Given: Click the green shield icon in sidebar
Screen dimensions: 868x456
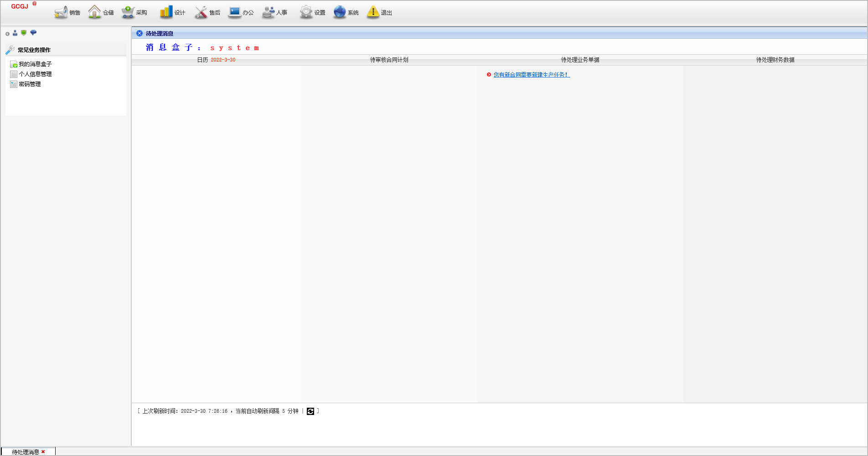Looking at the screenshot, I should (x=24, y=33).
